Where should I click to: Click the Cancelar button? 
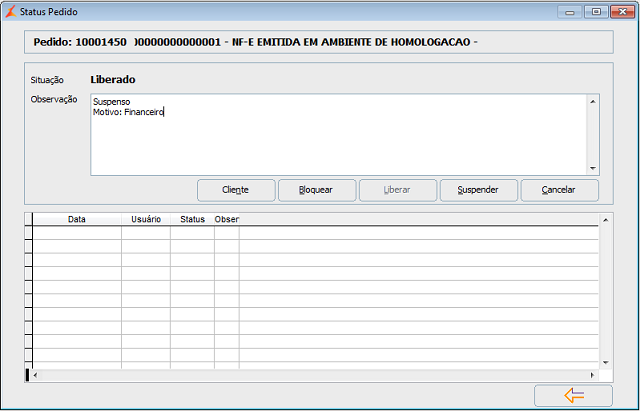(559, 190)
